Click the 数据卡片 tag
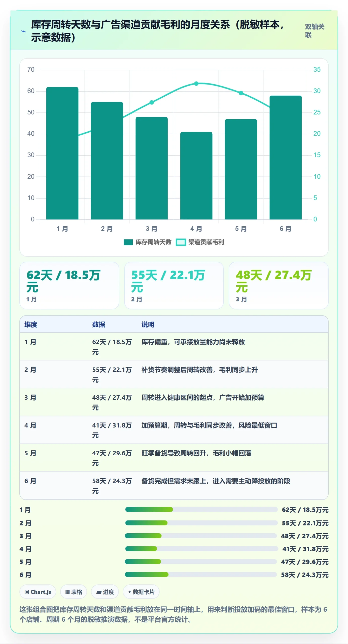348x644 pixels. click(141, 592)
